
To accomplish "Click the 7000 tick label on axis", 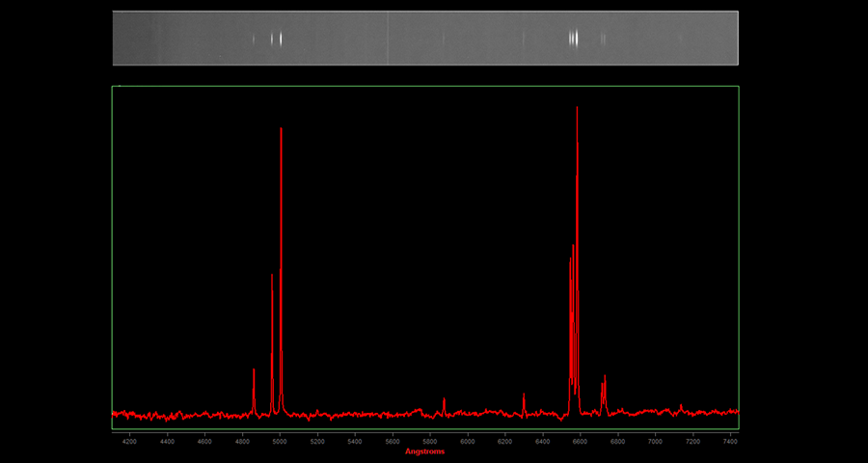I will pyautogui.click(x=655, y=440).
